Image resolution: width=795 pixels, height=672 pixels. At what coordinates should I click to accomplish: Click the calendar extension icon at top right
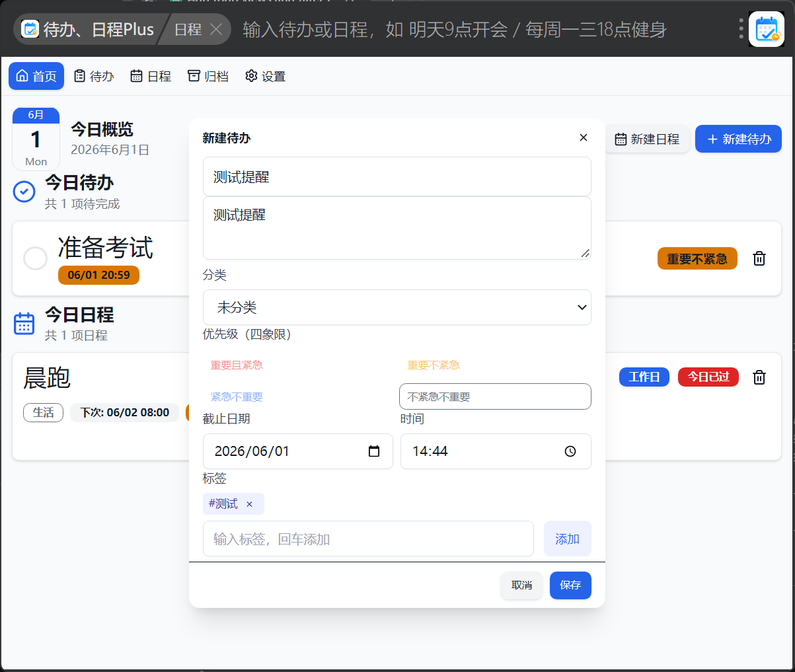pyautogui.click(x=766, y=29)
